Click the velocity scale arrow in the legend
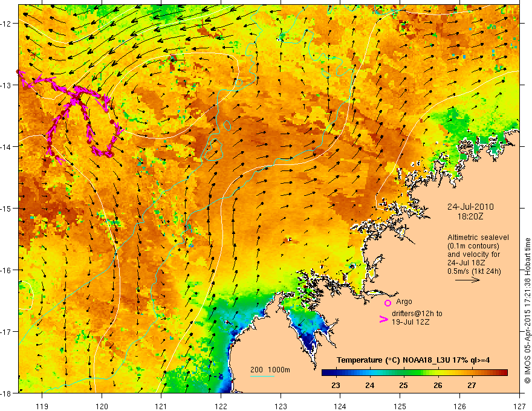532x411 pixels. pos(467,280)
